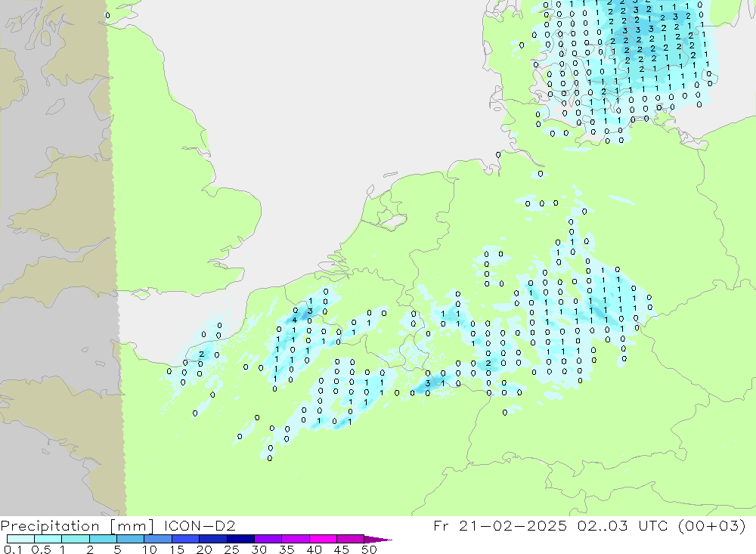Choose the 25–30 mm legend color swatch
This screenshot has width=756, height=554.
[240, 539]
